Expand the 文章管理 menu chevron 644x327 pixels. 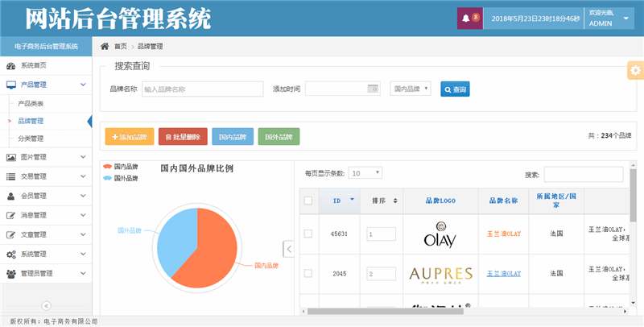pos(83,234)
